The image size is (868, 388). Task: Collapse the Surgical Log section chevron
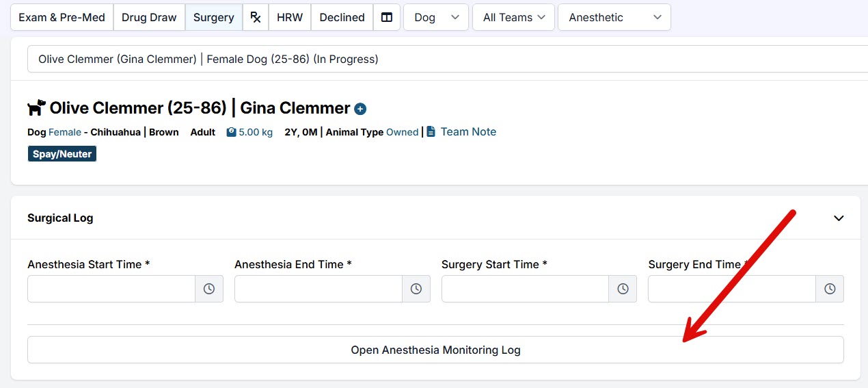[839, 218]
